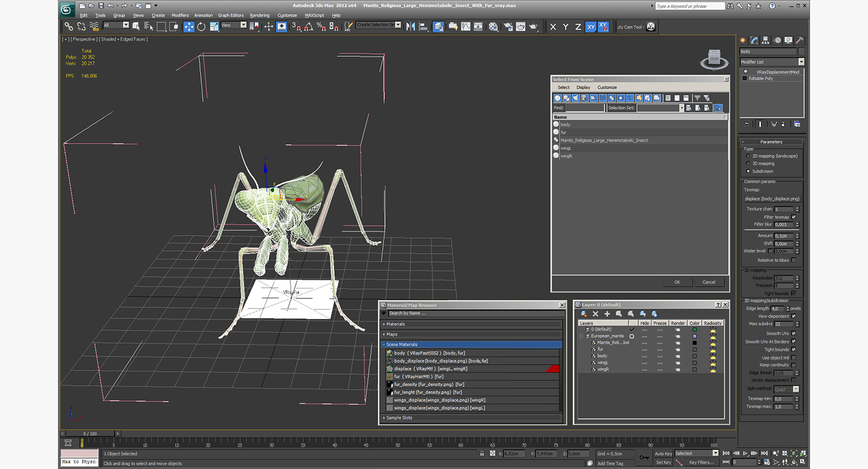Toggle View-dependent checkbox

tap(794, 316)
